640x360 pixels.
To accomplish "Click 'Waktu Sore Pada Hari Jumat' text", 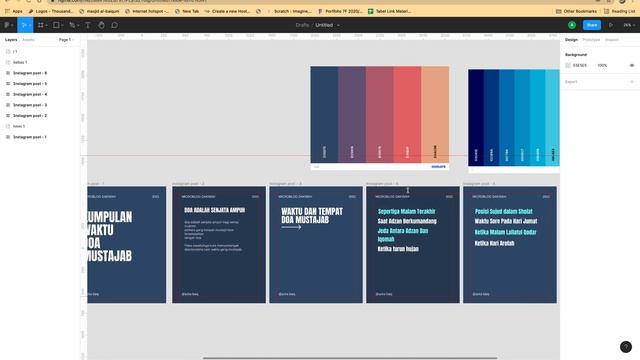I will point(506,221).
